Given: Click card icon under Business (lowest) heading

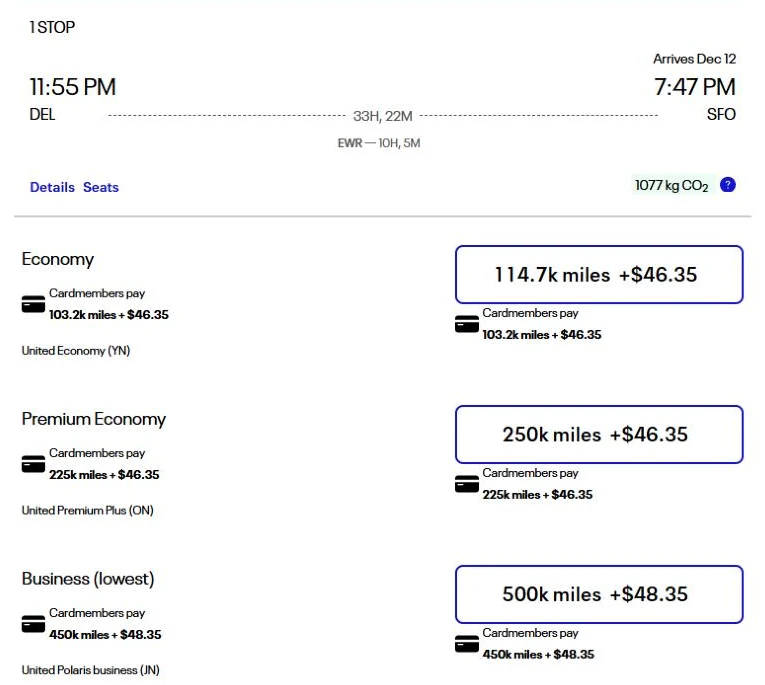Looking at the screenshot, I should pos(33,624).
